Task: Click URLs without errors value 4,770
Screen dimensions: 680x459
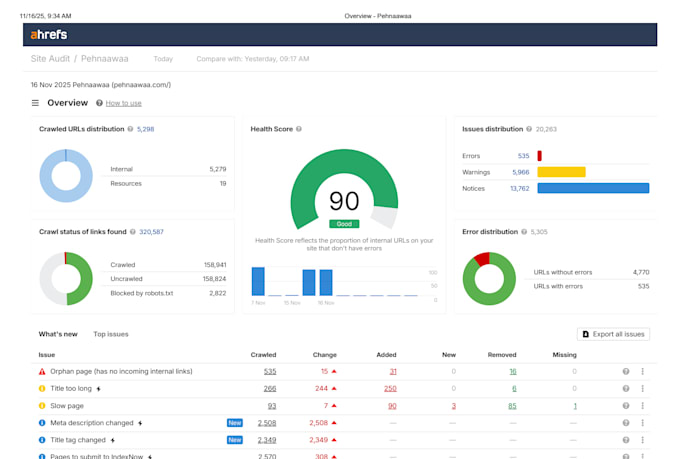Action: pyautogui.click(x=641, y=272)
